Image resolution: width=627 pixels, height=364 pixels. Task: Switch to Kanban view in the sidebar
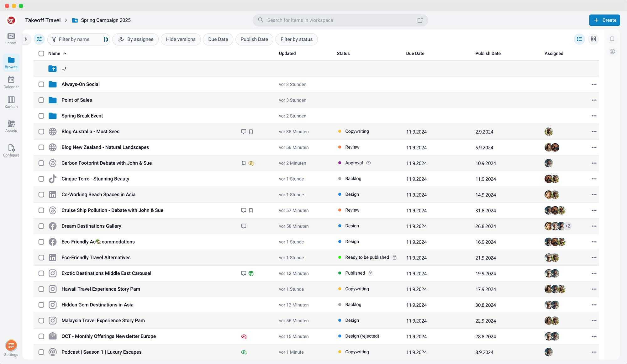click(11, 101)
